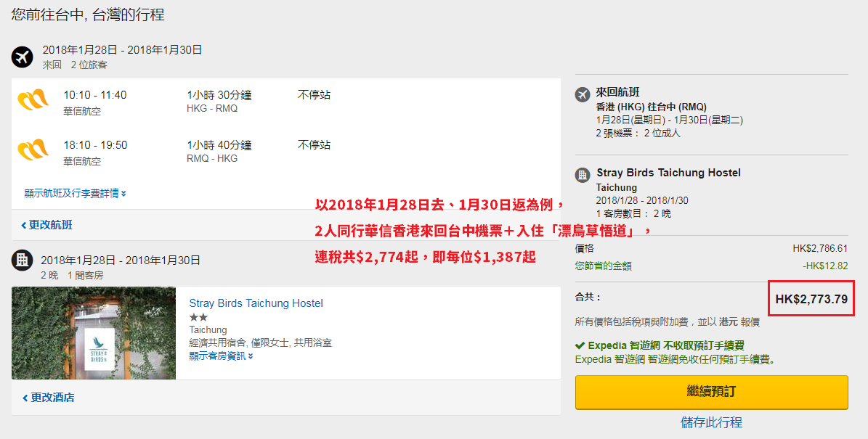Click the 2018/1/28 - 2018/1/30 sidebar dates
This screenshot has height=439, width=868.
(x=642, y=200)
